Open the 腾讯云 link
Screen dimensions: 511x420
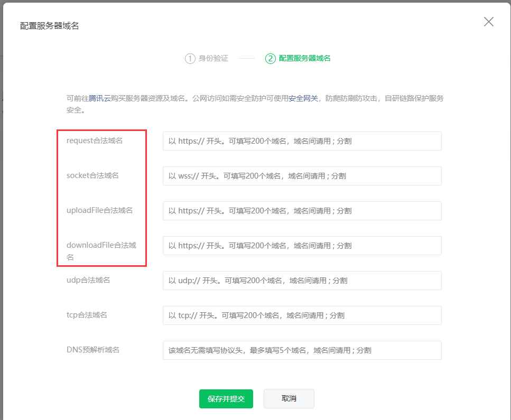pyautogui.click(x=100, y=98)
